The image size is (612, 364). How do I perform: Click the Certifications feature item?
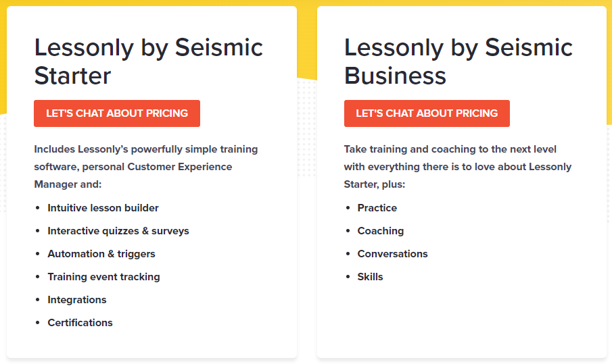(80, 323)
